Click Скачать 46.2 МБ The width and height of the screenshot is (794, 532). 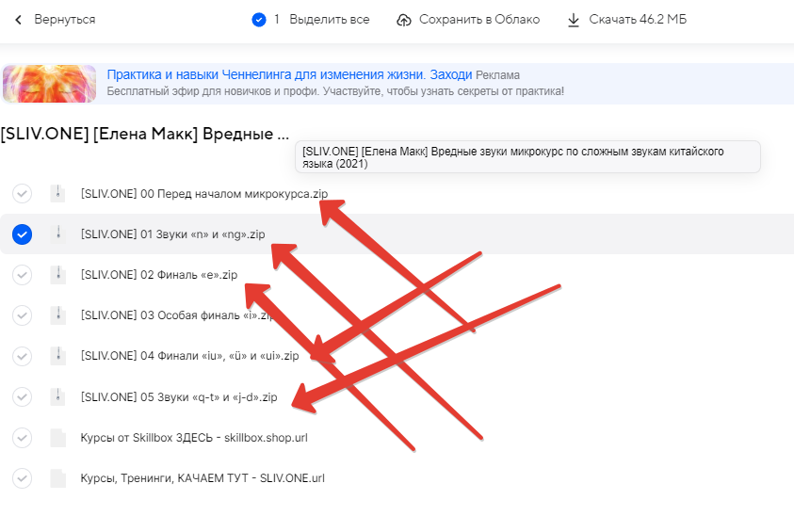[638, 20]
